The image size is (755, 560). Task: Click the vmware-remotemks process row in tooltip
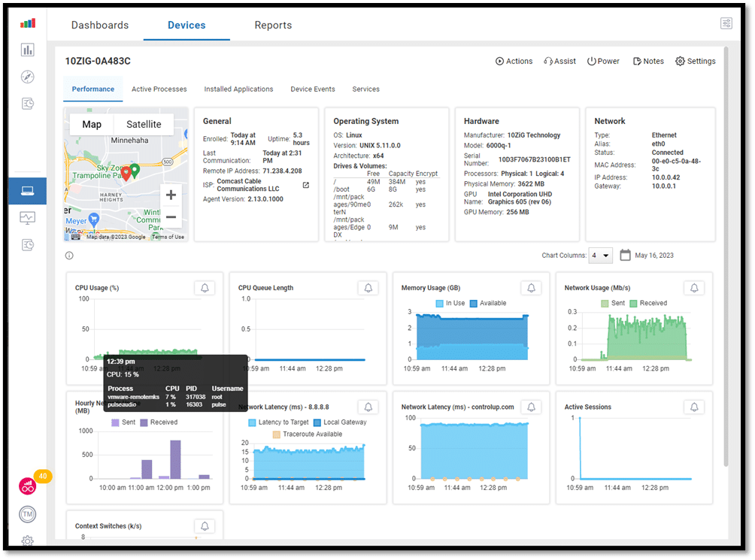point(175,397)
